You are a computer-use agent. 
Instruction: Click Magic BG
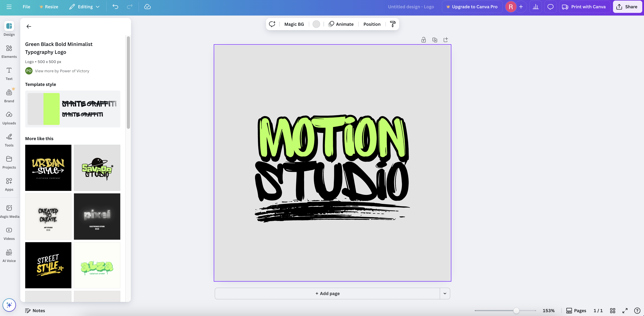[x=294, y=24]
